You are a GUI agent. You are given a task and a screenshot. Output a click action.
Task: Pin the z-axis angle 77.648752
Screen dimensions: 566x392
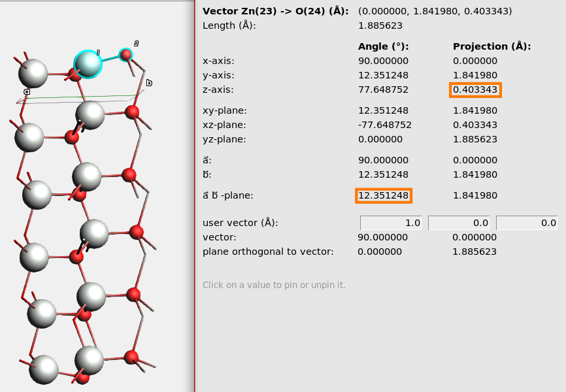[383, 90]
